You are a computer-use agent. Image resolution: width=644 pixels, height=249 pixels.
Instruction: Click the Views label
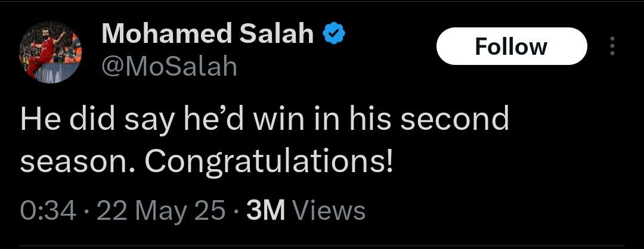click(329, 210)
